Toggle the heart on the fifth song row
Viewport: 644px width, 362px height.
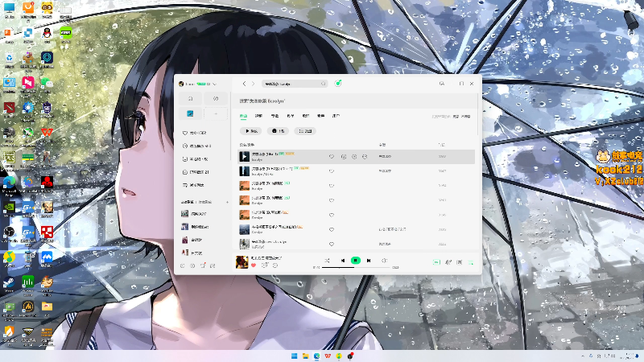tap(332, 215)
